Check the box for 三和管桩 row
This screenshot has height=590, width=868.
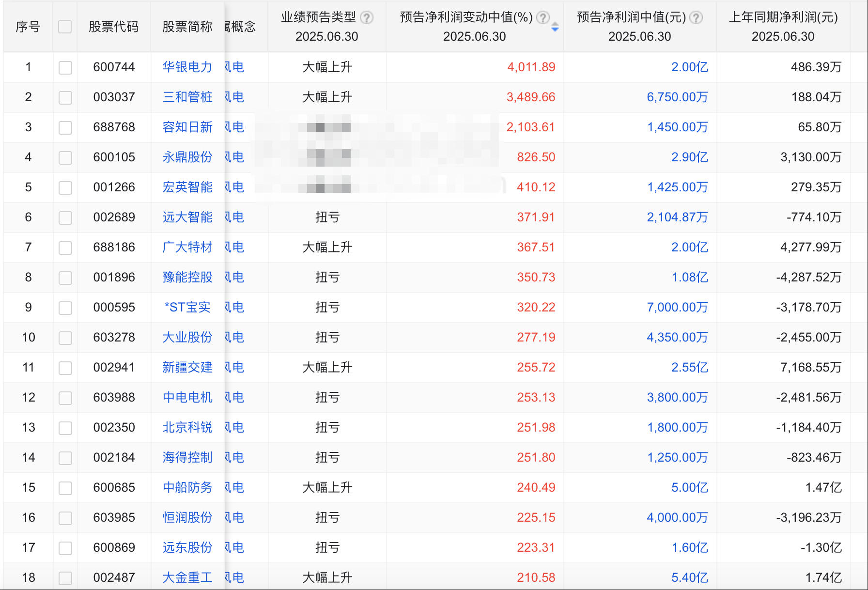[65, 97]
